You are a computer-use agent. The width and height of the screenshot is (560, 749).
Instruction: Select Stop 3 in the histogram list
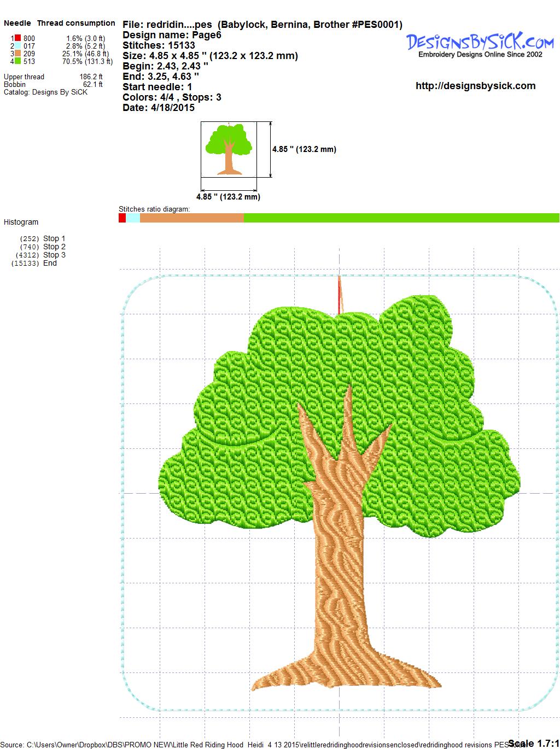pos(54,255)
